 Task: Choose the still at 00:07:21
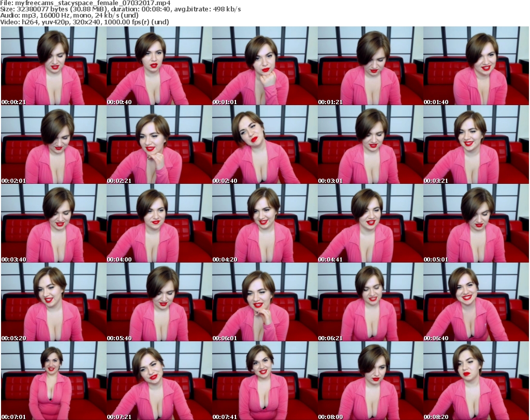[159, 381]
